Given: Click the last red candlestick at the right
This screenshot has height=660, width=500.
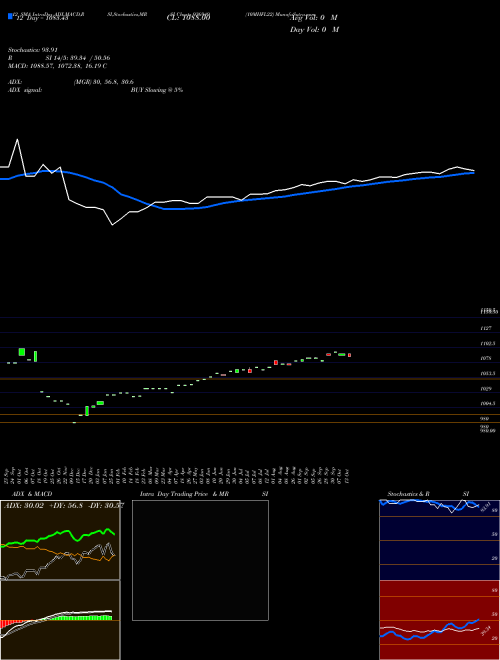Looking at the screenshot, I should 349,355.
